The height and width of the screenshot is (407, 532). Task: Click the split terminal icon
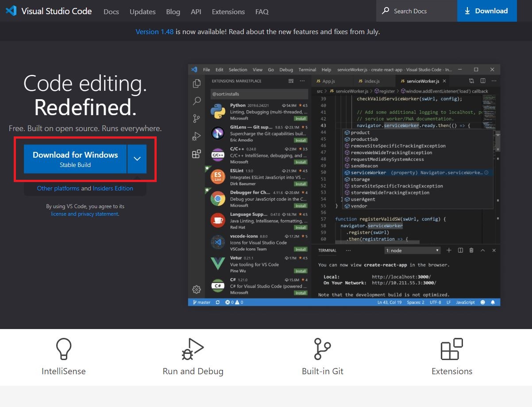point(460,250)
